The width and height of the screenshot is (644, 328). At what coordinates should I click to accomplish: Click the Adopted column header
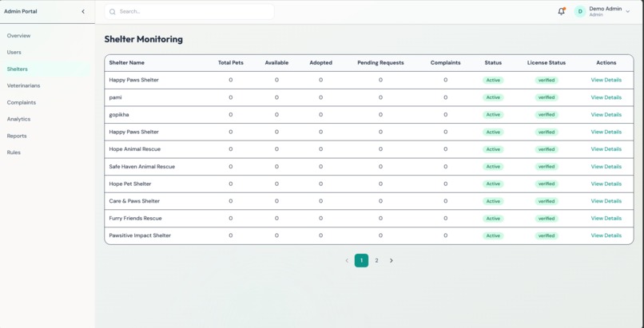click(x=320, y=63)
